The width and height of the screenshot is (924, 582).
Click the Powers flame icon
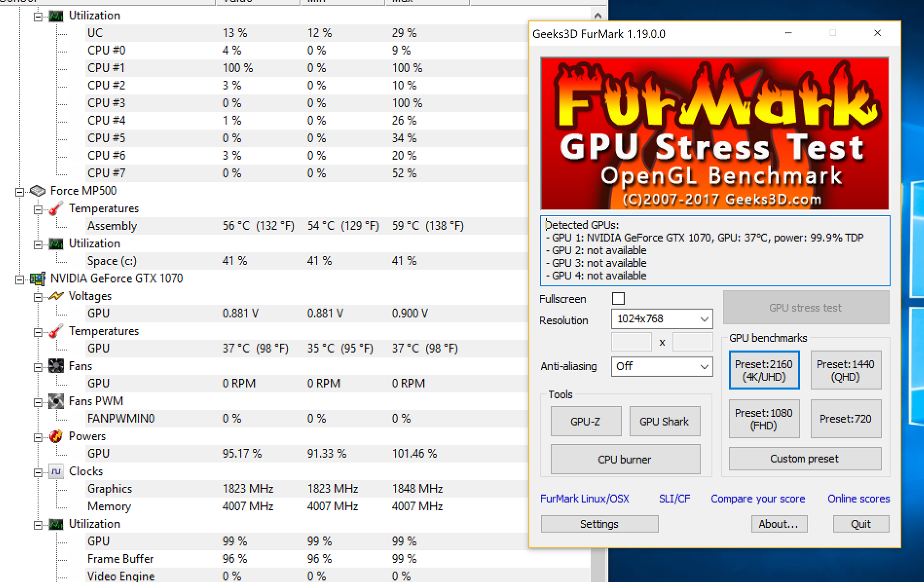coord(56,436)
